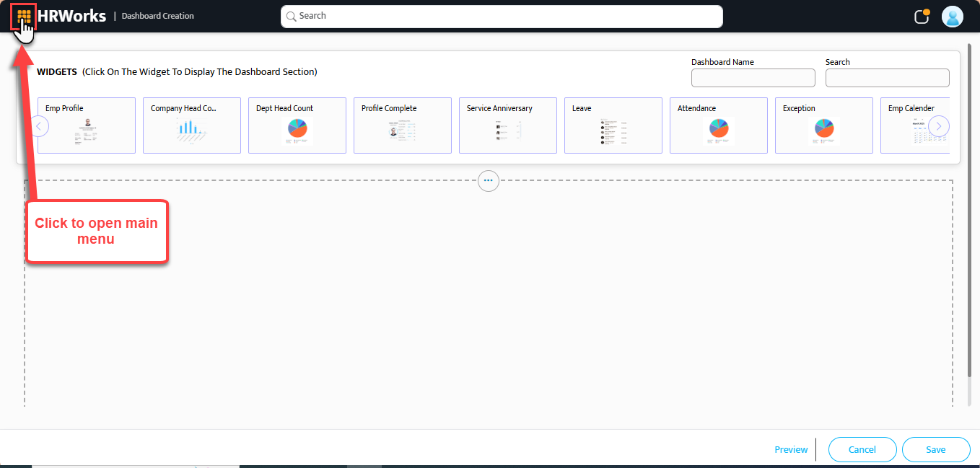
Task: Click the top global Search bar
Action: pos(502,17)
